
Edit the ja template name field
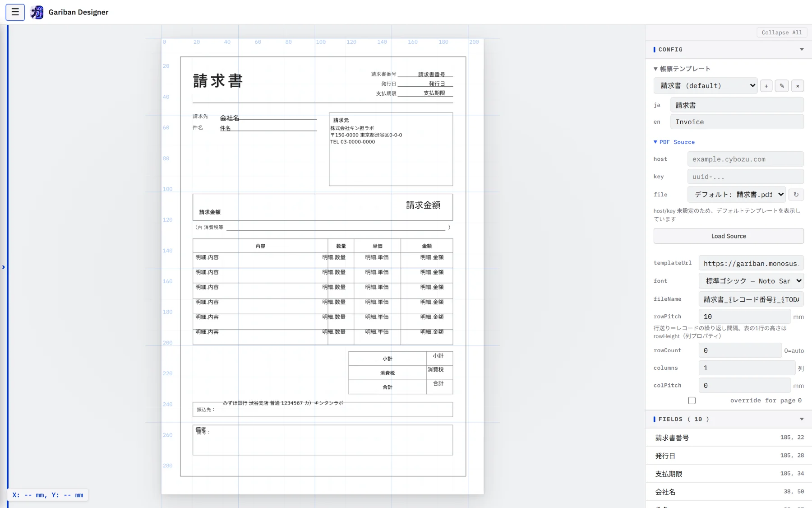737,105
